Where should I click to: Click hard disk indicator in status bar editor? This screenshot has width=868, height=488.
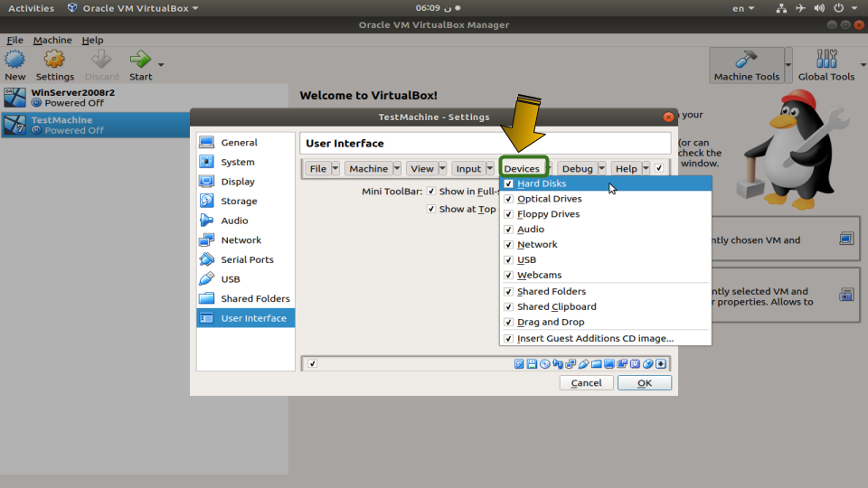coord(519,363)
